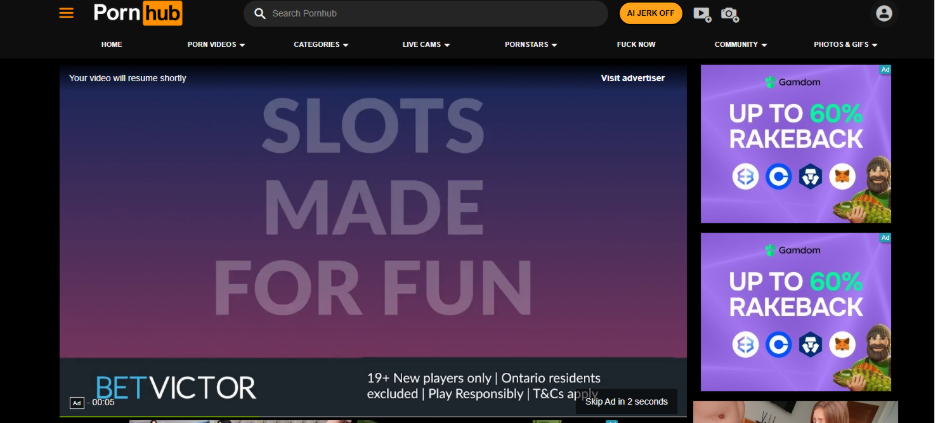Go to the HOME nav item
Image resolution: width=936 pixels, height=423 pixels.
point(112,45)
